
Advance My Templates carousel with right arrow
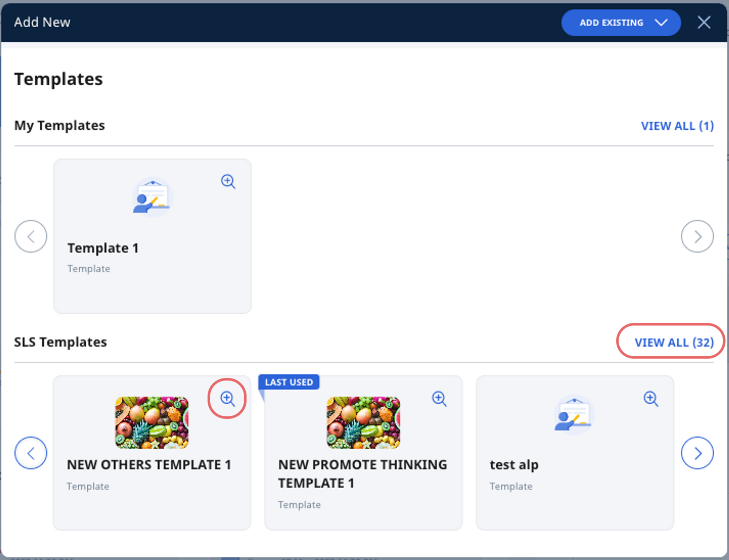[697, 236]
